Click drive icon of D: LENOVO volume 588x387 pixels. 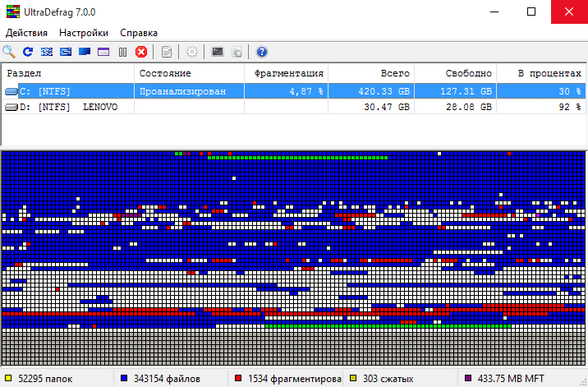pyautogui.click(x=11, y=108)
